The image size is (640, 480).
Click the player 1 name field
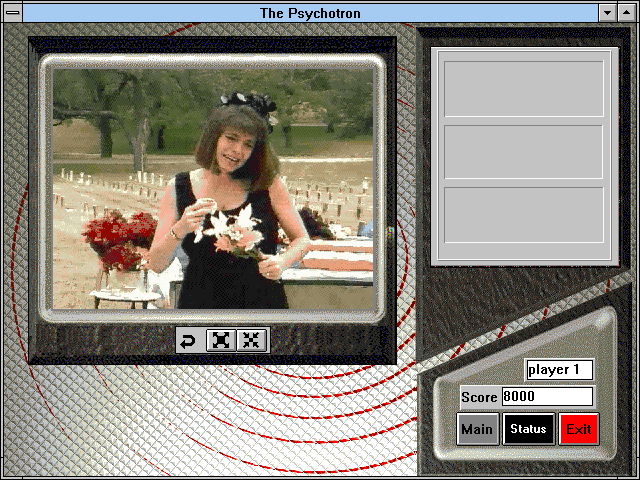click(x=560, y=370)
